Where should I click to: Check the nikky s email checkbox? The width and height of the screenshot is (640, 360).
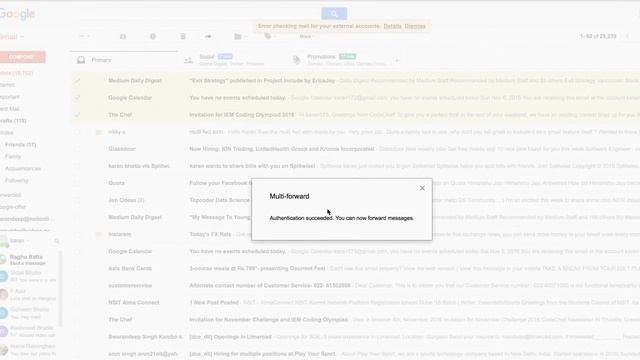tap(78, 132)
